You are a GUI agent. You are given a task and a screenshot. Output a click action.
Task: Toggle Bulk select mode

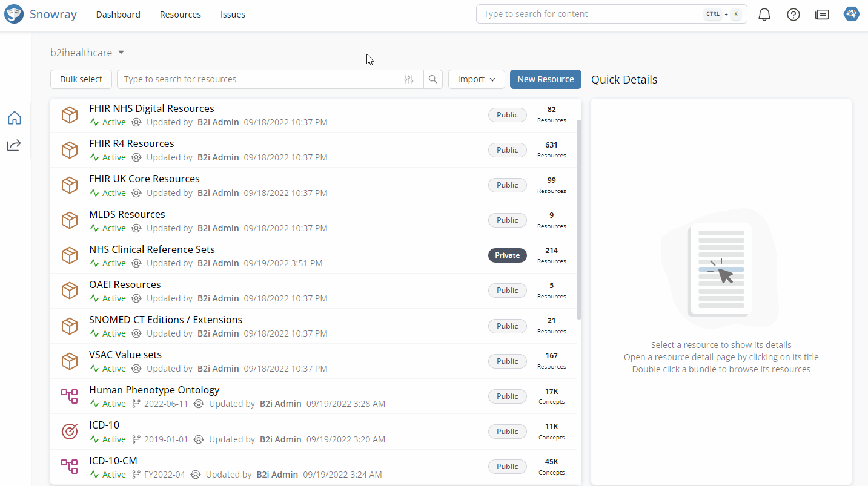click(x=81, y=79)
